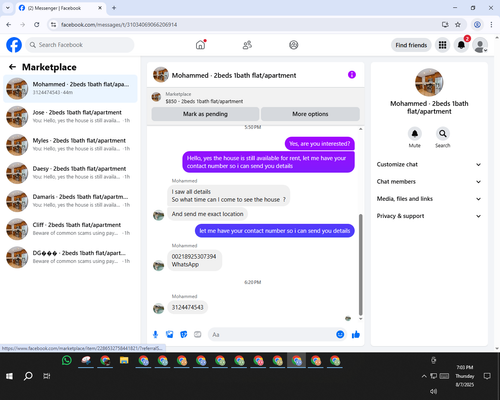Open conversation information purple icon
Viewport: 500px width, 400px height.
352,75
